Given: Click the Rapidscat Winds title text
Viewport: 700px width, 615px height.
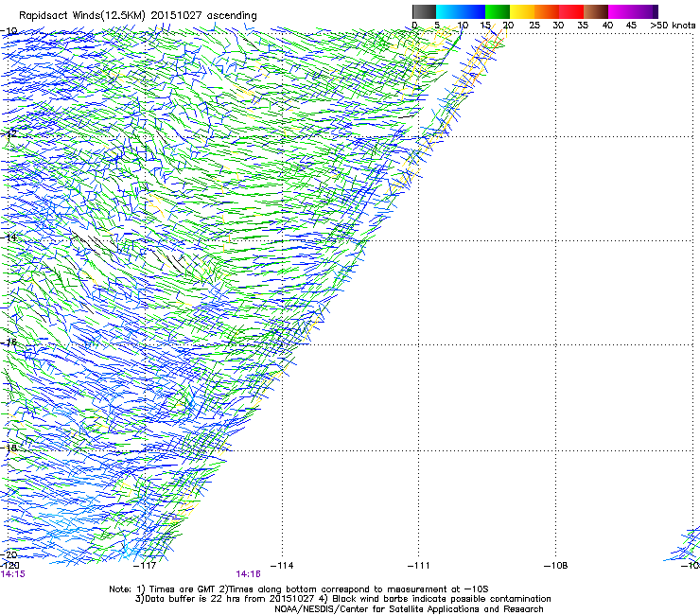Looking at the screenshot, I should [138, 16].
